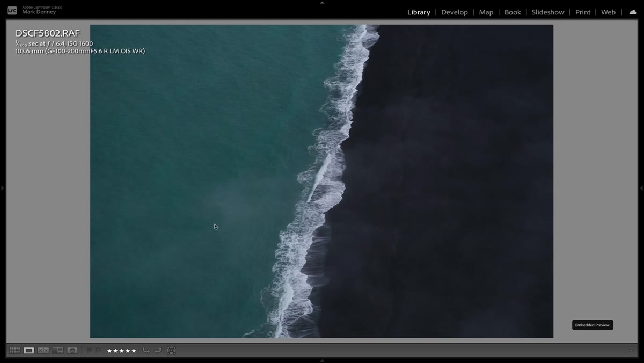Viewport: 644px width, 363px height.
Task: Click the DSCF5802.RAF filename overlay
Action: coord(48,33)
